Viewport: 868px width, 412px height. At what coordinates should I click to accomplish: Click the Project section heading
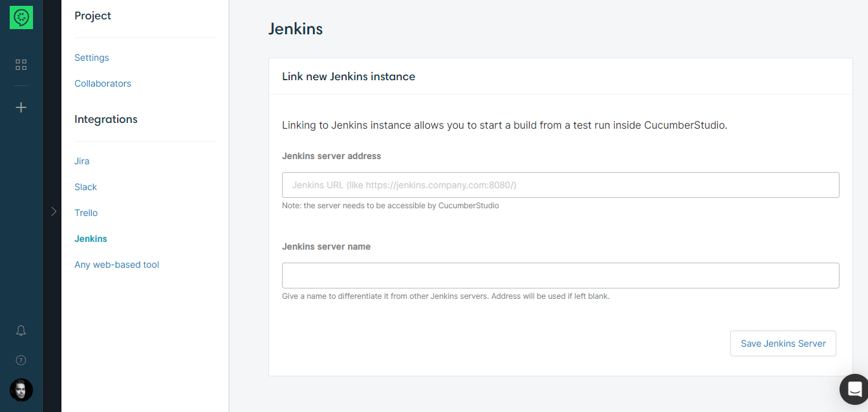coord(92,16)
